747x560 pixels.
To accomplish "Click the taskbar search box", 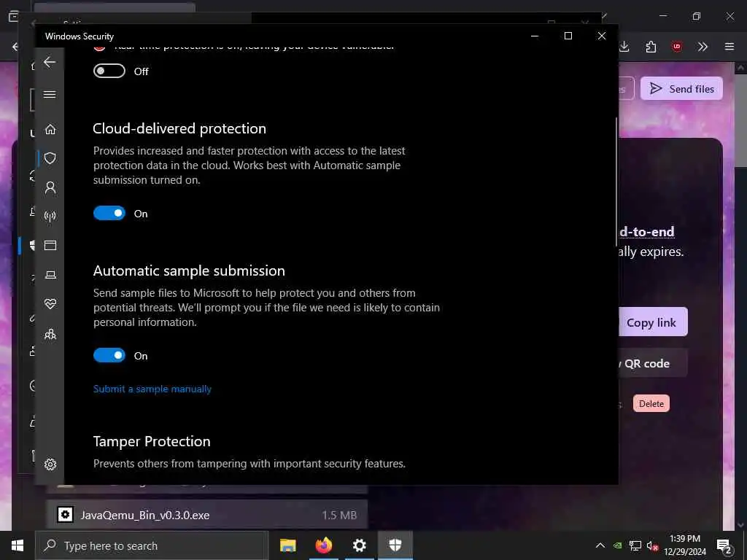I will (152, 545).
